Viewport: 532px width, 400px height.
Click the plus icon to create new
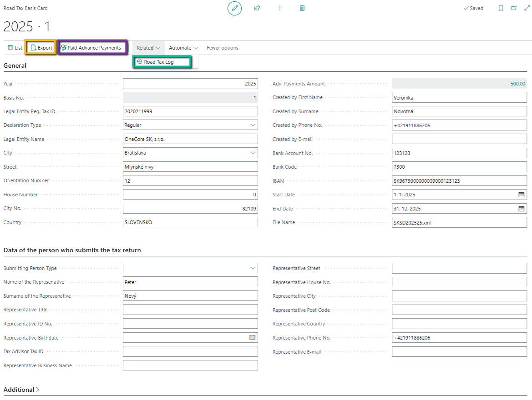280,8
